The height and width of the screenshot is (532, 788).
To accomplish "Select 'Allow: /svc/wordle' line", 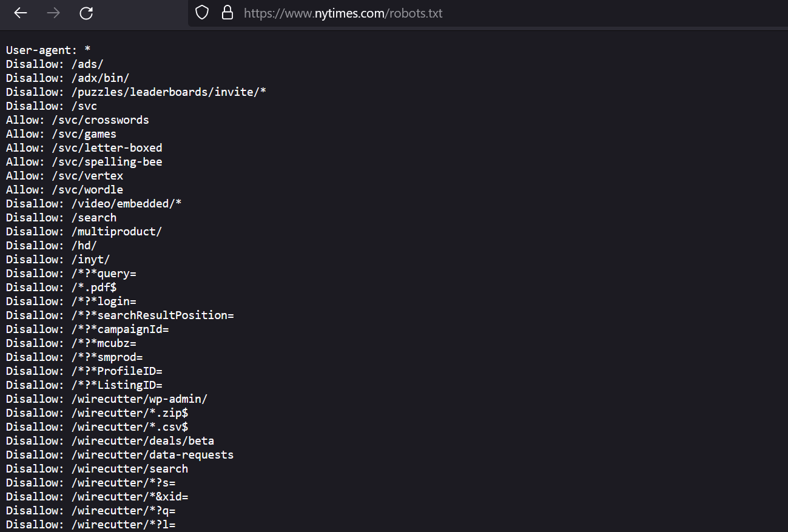I will 64,189.
